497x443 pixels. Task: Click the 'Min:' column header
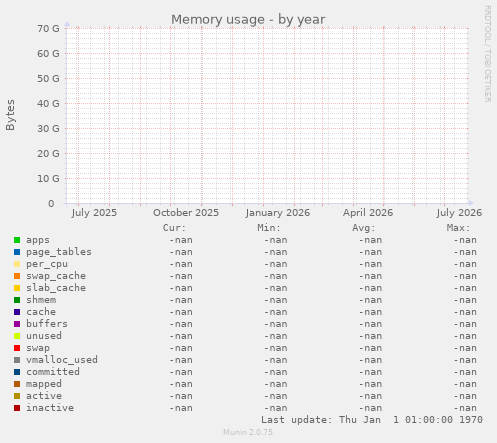coord(269,228)
